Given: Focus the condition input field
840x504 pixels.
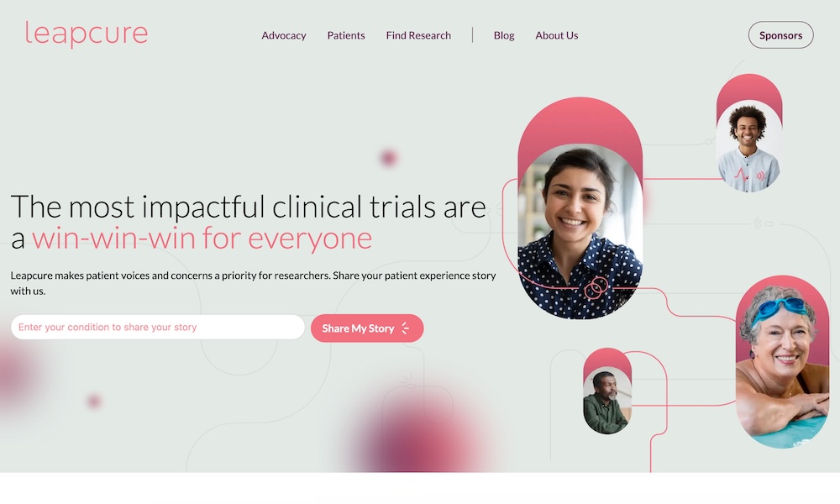Looking at the screenshot, I should point(158,328).
